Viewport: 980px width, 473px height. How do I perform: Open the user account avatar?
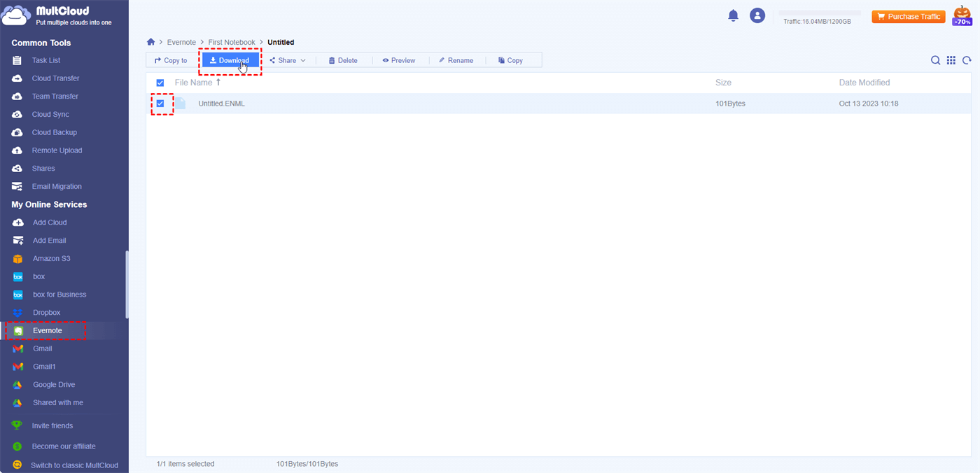pos(757,15)
